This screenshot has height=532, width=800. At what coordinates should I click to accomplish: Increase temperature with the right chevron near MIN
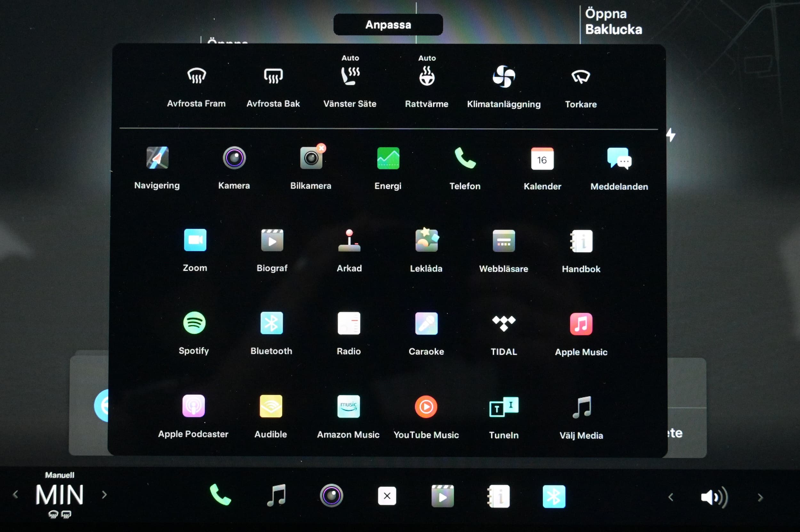(x=105, y=495)
